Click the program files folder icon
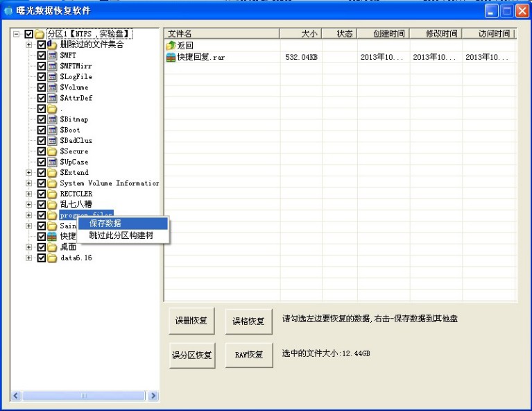Image resolution: width=532 pixels, height=411 pixels. (52, 215)
